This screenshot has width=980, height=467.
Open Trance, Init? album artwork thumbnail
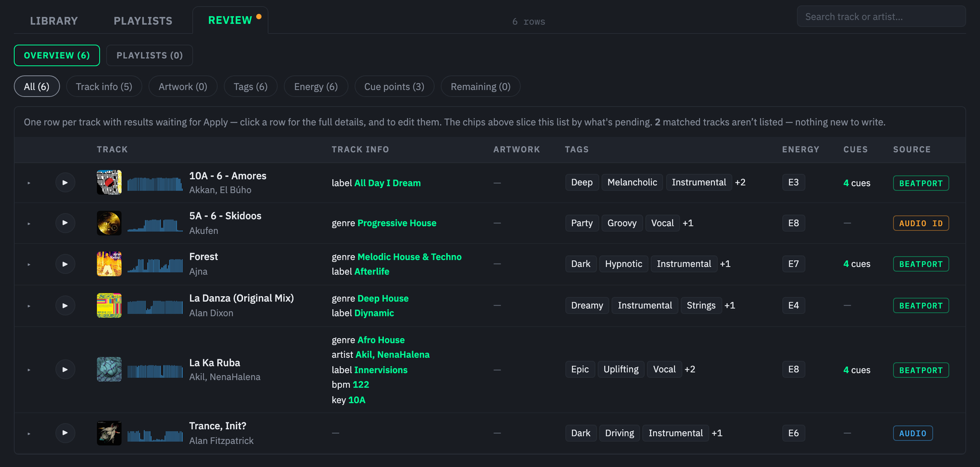tap(109, 433)
